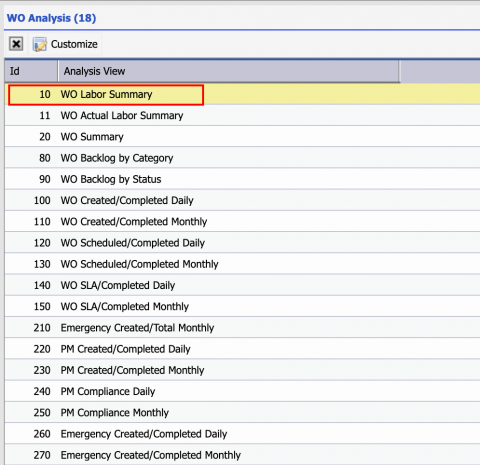The width and height of the screenshot is (480, 465).
Task: Open WO Scheduled/Completed Daily view
Action: click(x=242, y=243)
